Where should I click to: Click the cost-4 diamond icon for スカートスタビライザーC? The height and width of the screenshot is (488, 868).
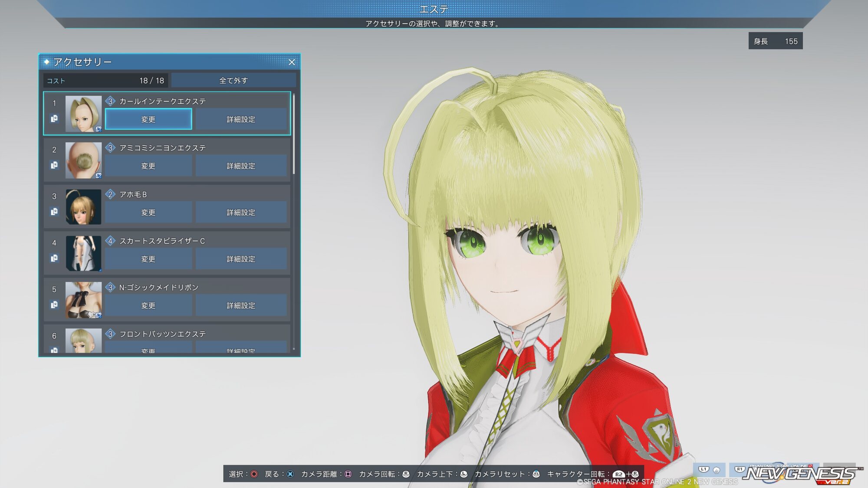(110, 241)
